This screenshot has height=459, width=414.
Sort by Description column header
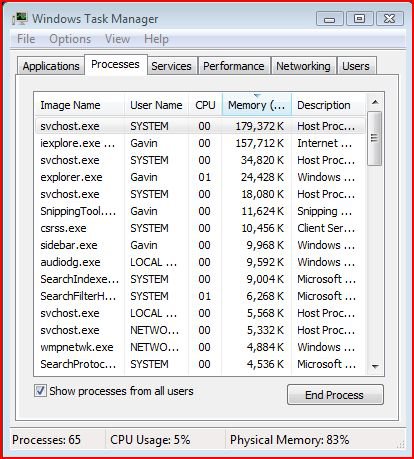pos(328,105)
